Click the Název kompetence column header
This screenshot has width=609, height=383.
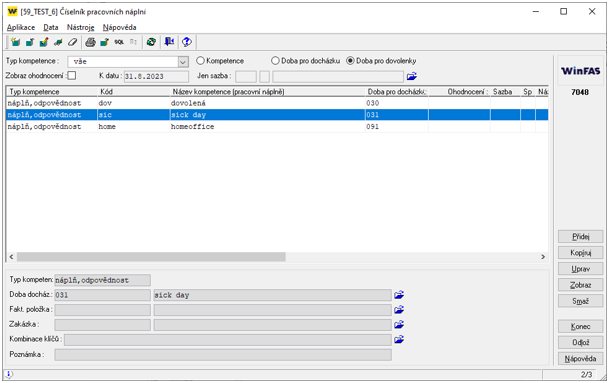click(268, 92)
